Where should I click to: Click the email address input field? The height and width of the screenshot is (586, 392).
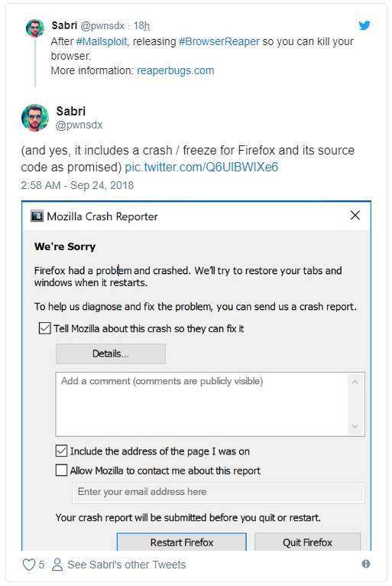tap(218, 492)
